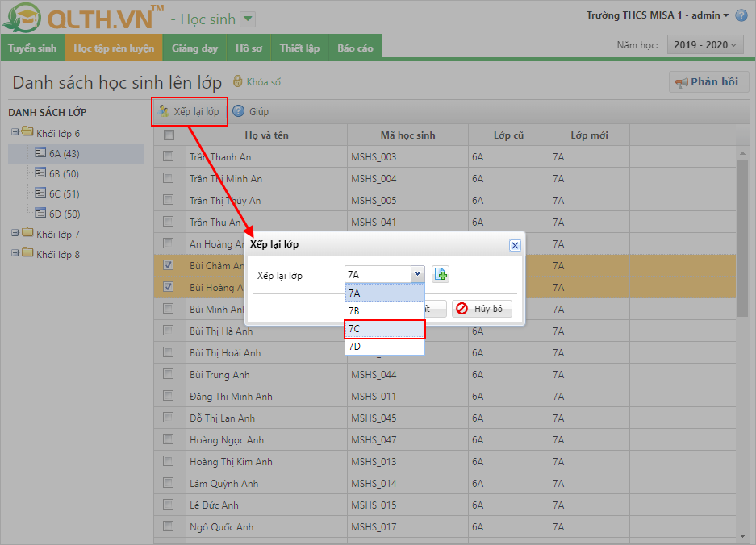Sort by the Họ và tên column header
The image size is (756, 545).
click(266, 135)
